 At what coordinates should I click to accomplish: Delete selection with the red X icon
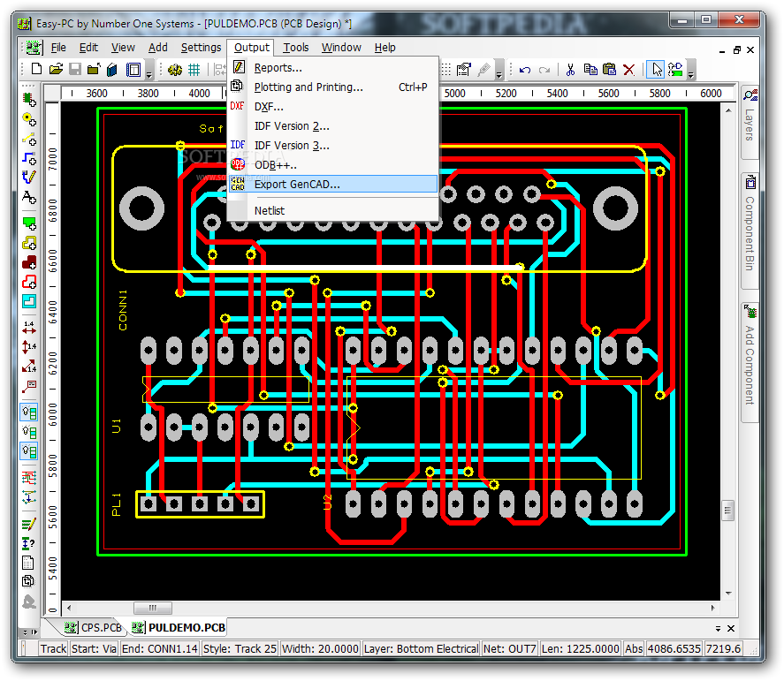click(629, 70)
